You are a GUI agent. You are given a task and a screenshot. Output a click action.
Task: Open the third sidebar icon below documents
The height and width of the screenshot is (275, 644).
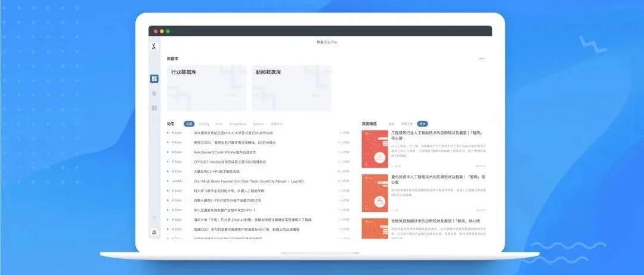coord(154,108)
